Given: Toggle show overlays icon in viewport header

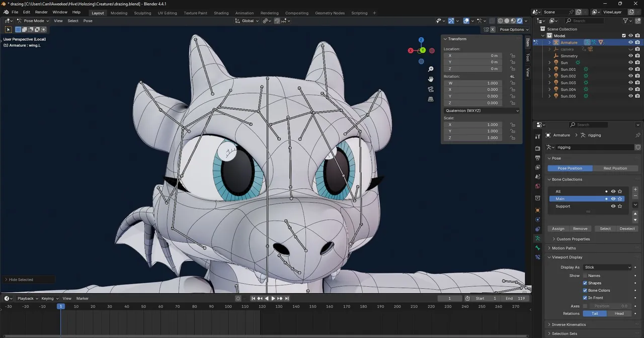Looking at the screenshot, I should 466,21.
